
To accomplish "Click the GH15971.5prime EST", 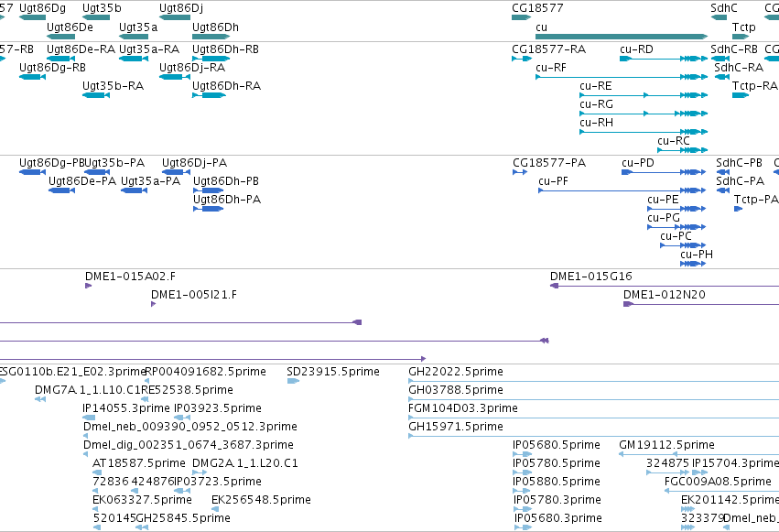I will tap(594, 436).
